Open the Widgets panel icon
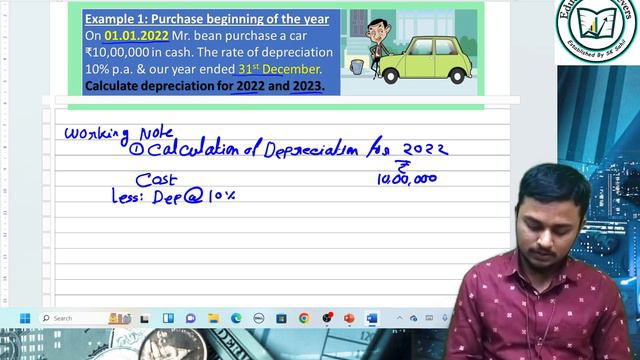The image size is (640, 360). pyautogui.click(x=168, y=318)
